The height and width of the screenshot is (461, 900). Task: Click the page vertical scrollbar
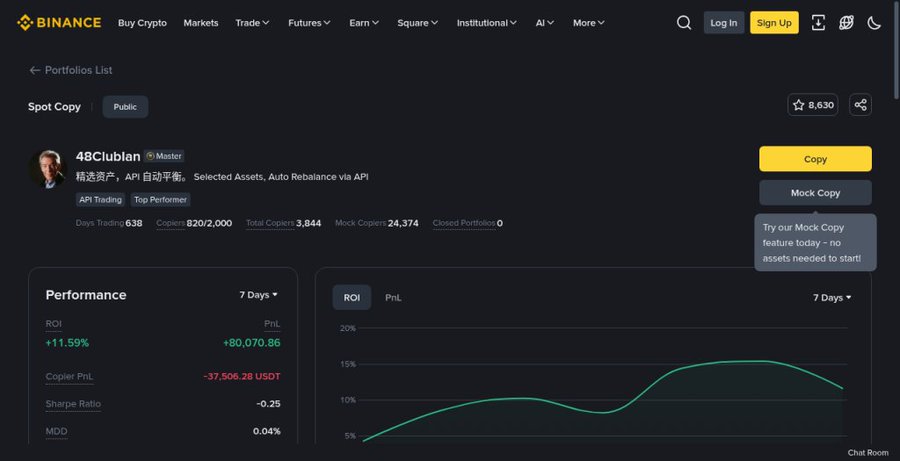pos(897,52)
